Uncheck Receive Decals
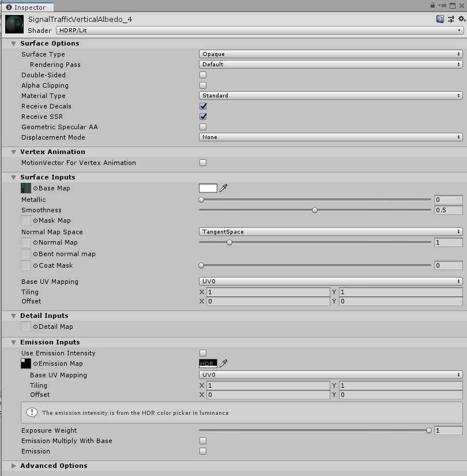 [203, 106]
